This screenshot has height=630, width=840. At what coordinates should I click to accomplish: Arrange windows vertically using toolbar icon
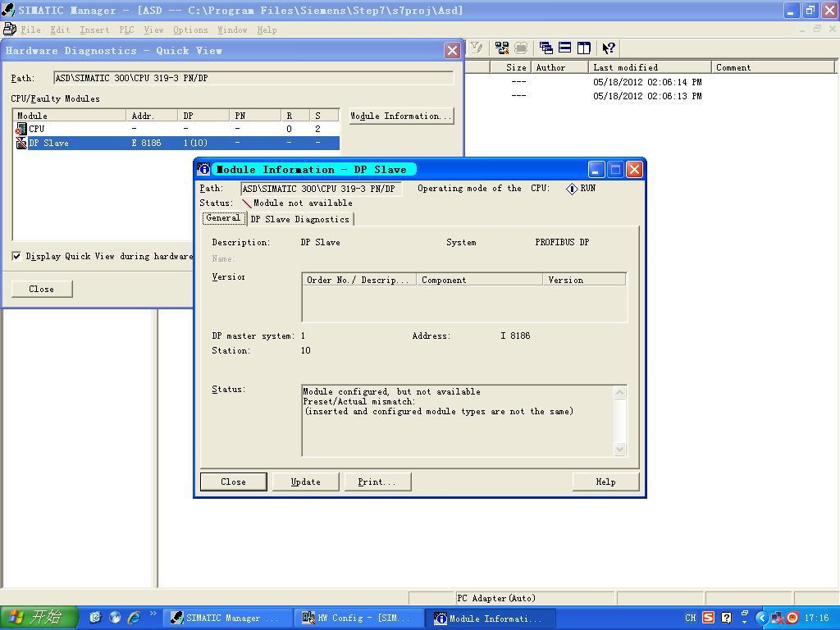pos(583,48)
